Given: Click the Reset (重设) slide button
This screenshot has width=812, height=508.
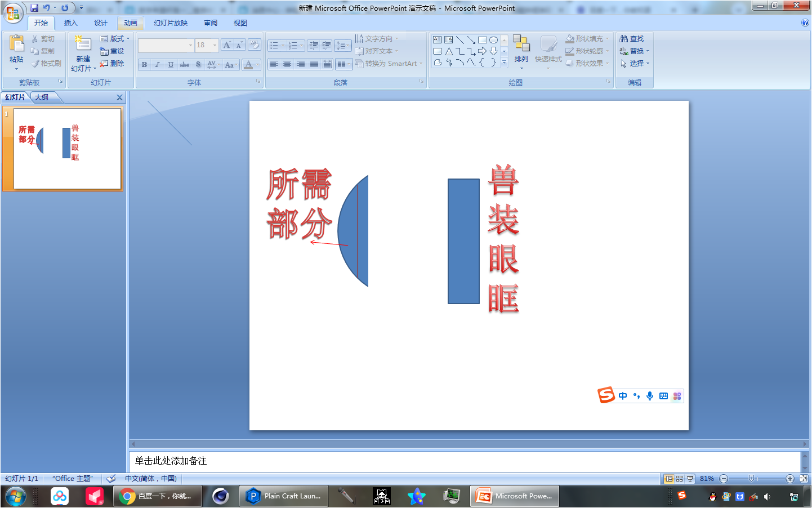Looking at the screenshot, I should pos(112,51).
